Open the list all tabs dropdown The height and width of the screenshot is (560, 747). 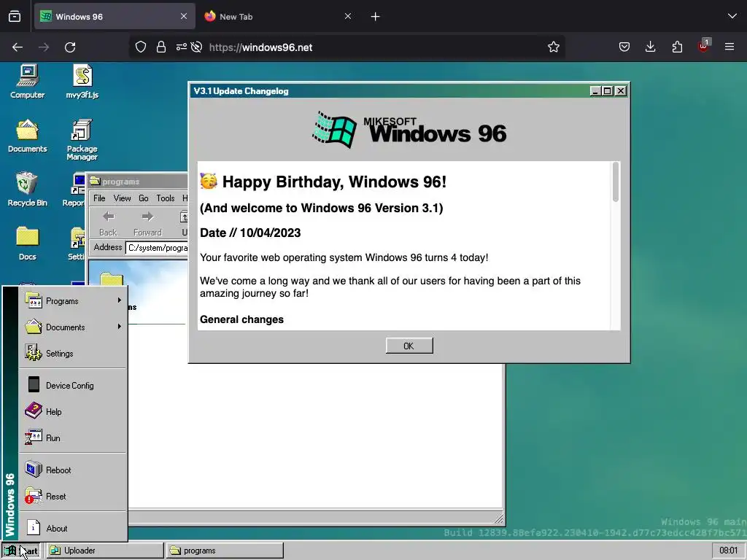click(x=732, y=16)
